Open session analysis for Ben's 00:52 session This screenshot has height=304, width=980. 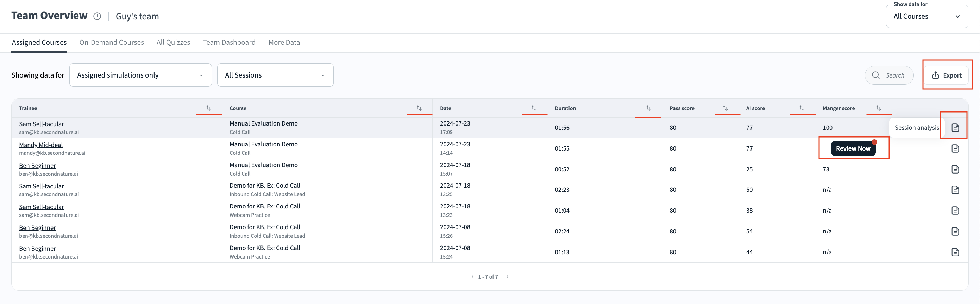click(955, 169)
